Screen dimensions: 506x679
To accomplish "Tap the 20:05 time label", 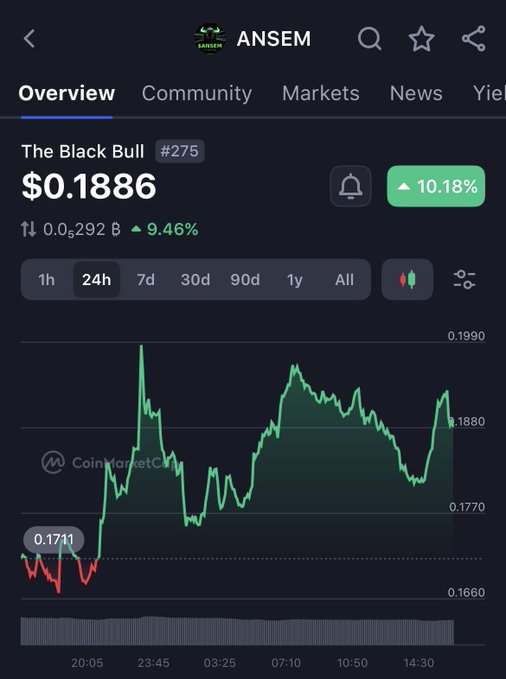I will (x=87, y=663).
